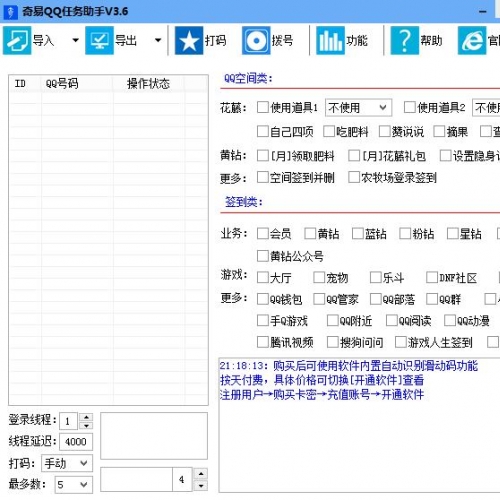Viewport: 500px width, 500px height.
Task: Click the 拨号 dial icon
Action: point(256,41)
